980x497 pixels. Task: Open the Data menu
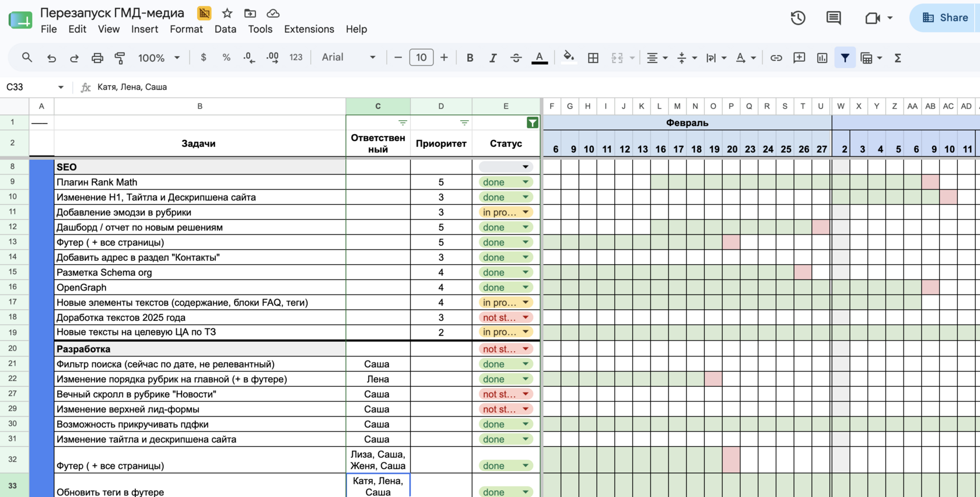(225, 29)
